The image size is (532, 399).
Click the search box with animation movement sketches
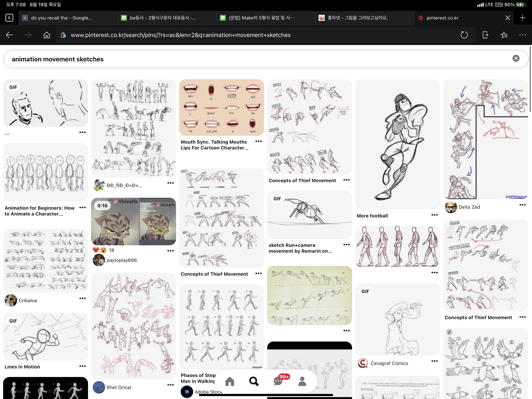[240, 59]
